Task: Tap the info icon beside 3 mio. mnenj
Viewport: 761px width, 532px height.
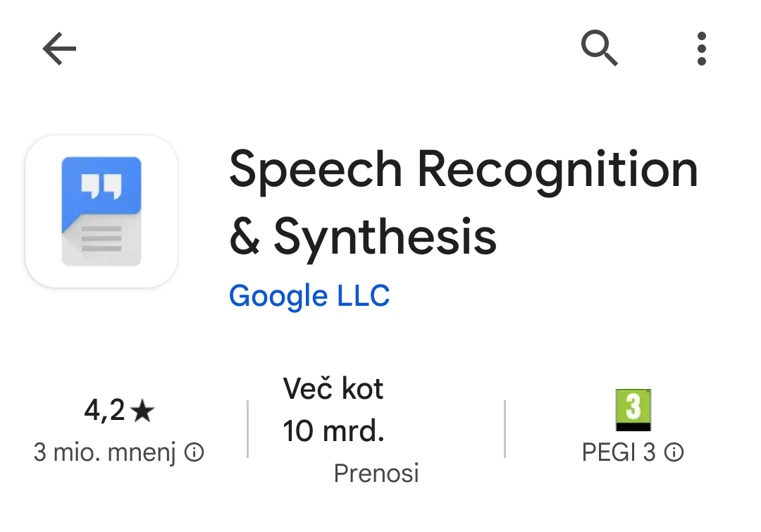Action: 194,452
